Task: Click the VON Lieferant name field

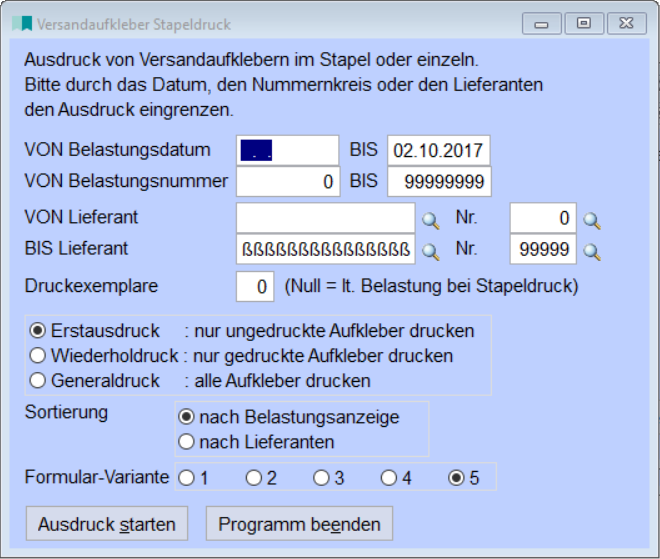Action: [326, 218]
